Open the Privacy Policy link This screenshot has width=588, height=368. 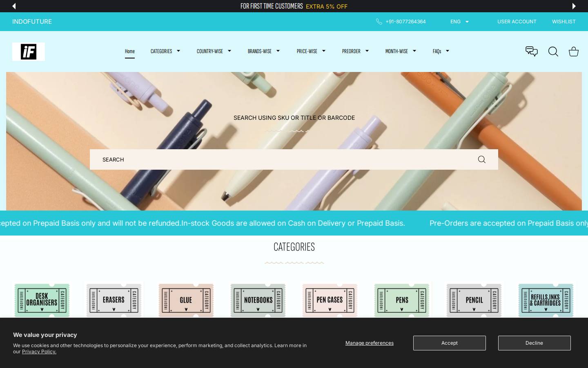coord(39,352)
